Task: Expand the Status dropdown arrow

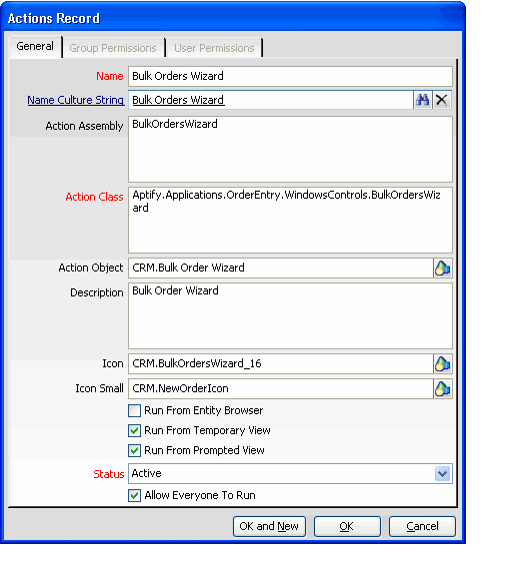Action: click(x=443, y=474)
